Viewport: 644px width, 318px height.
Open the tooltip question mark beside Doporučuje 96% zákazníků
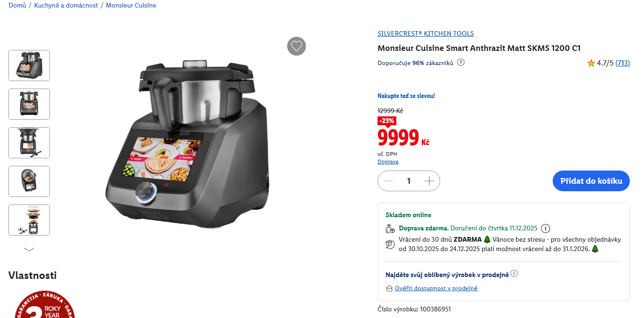point(461,62)
